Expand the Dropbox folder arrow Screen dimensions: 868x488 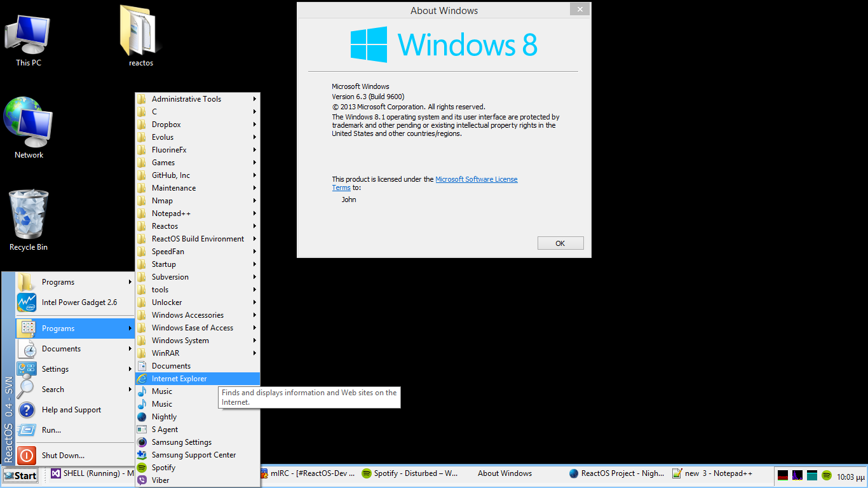tap(255, 125)
